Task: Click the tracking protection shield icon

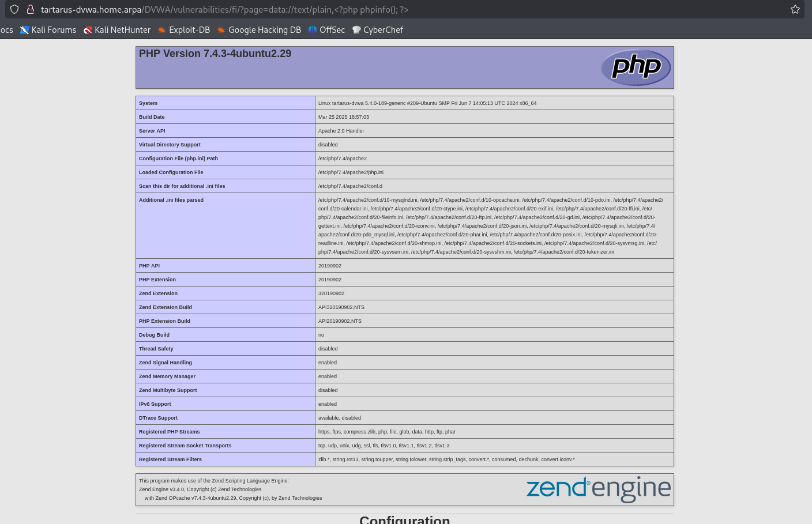Action: [14, 9]
